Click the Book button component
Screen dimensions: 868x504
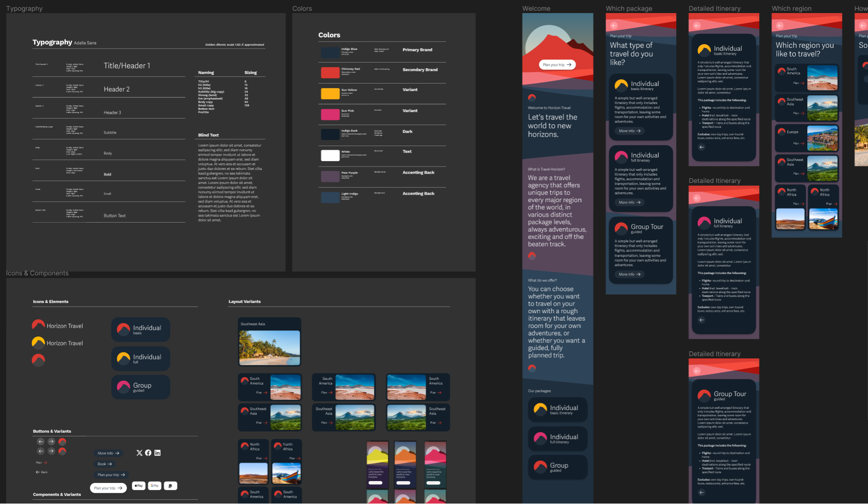105,464
